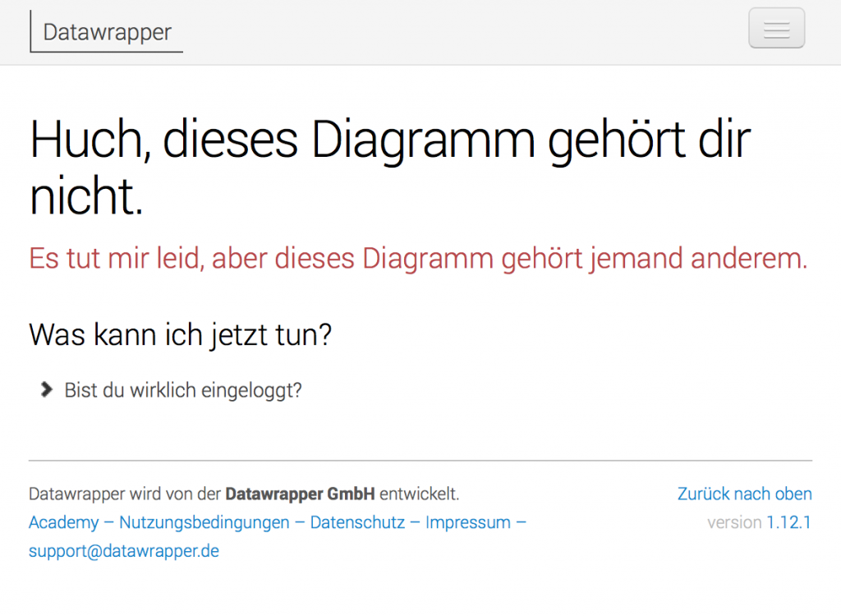Click the version 1.12.1 link
Screen dimensions: 841x616
pos(788,522)
